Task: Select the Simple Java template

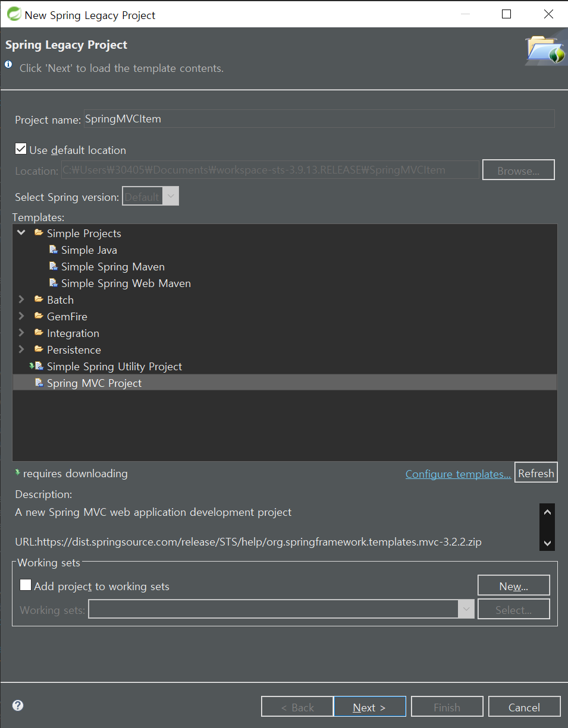Action: (89, 250)
